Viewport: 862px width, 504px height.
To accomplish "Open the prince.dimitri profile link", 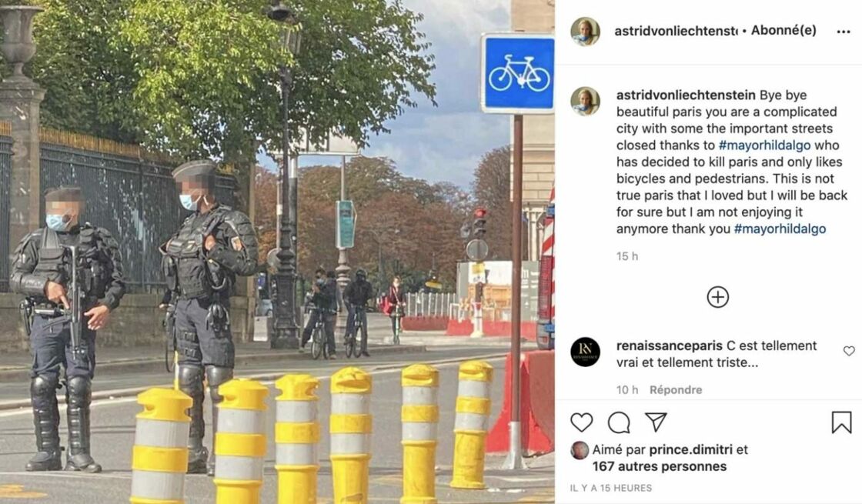I will point(690,449).
